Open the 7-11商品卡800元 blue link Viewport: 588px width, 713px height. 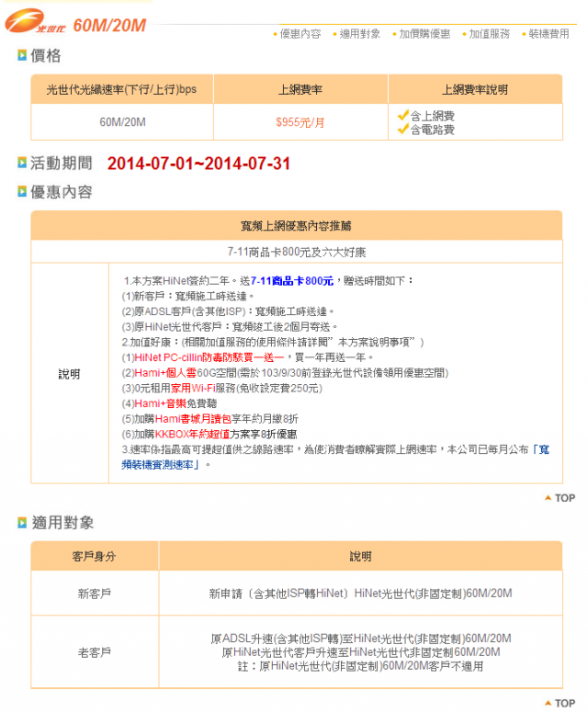click(292, 281)
